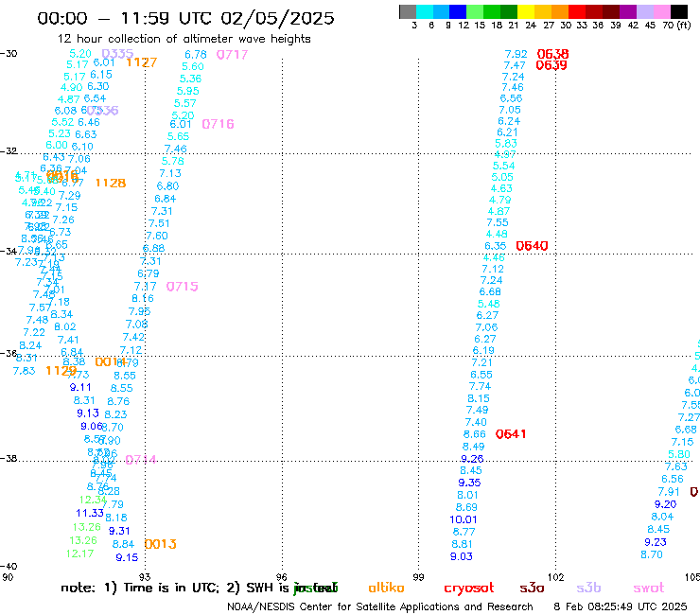Select the 99 longitude axis label
Viewport: 700px width, 615px height.
[x=418, y=577]
